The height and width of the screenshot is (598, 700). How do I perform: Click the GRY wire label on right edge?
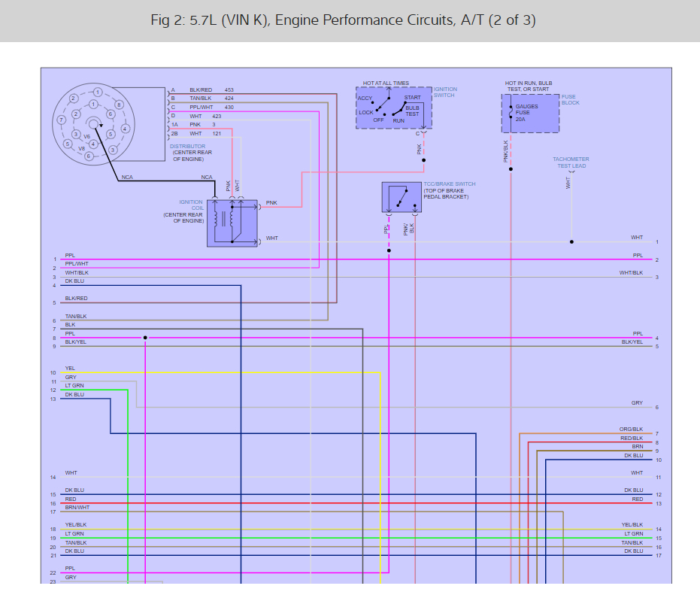(637, 402)
